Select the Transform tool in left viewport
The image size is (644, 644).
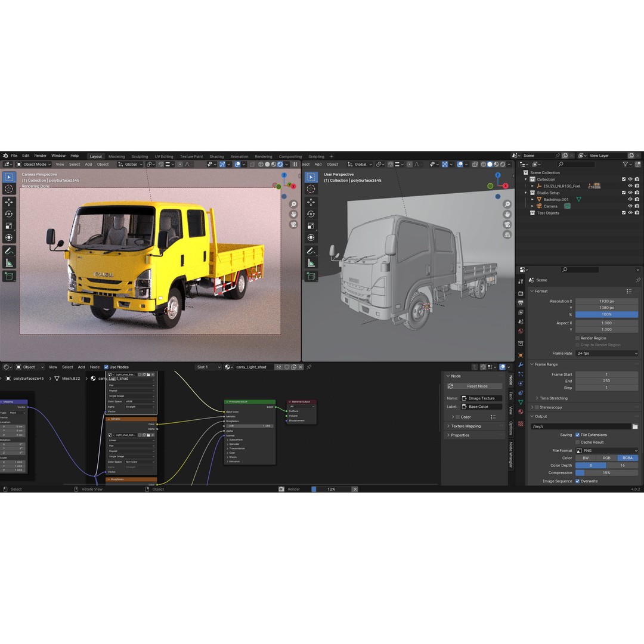[9, 238]
